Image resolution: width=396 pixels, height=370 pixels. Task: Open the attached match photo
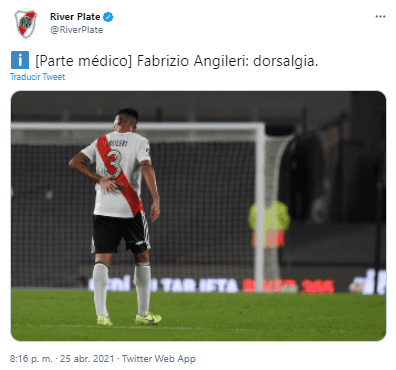click(x=198, y=216)
